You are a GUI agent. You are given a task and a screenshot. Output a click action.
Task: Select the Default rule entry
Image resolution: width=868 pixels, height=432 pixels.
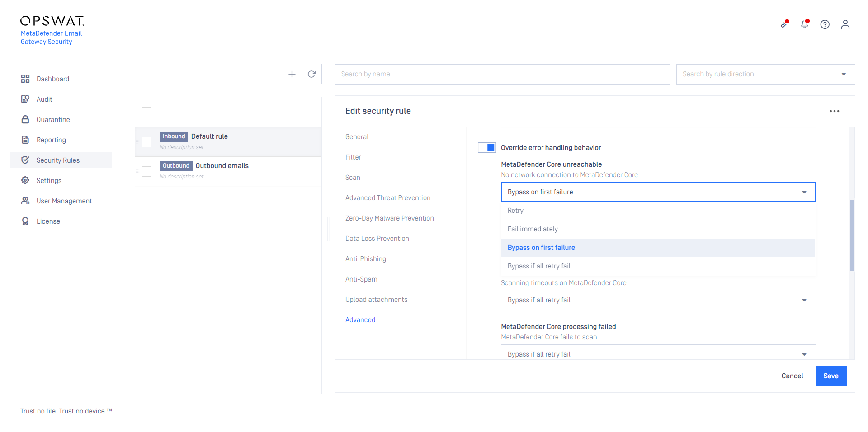click(x=228, y=142)
